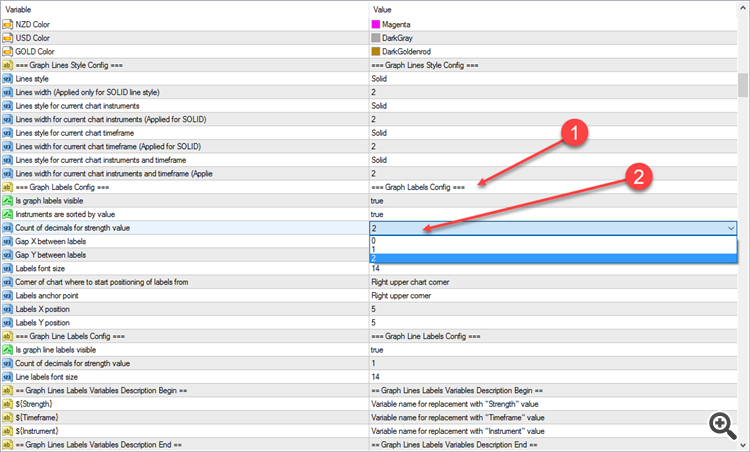The image size is (750, 452).
Task: Click the magnifier zoom icon
Action: (722, 425)
